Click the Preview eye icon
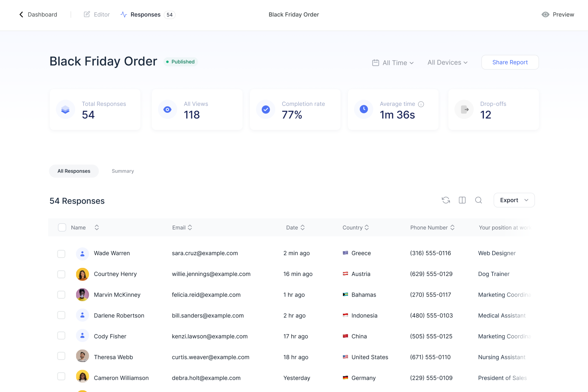This screenshot has width=588, height=392. (x=545, y=14)
